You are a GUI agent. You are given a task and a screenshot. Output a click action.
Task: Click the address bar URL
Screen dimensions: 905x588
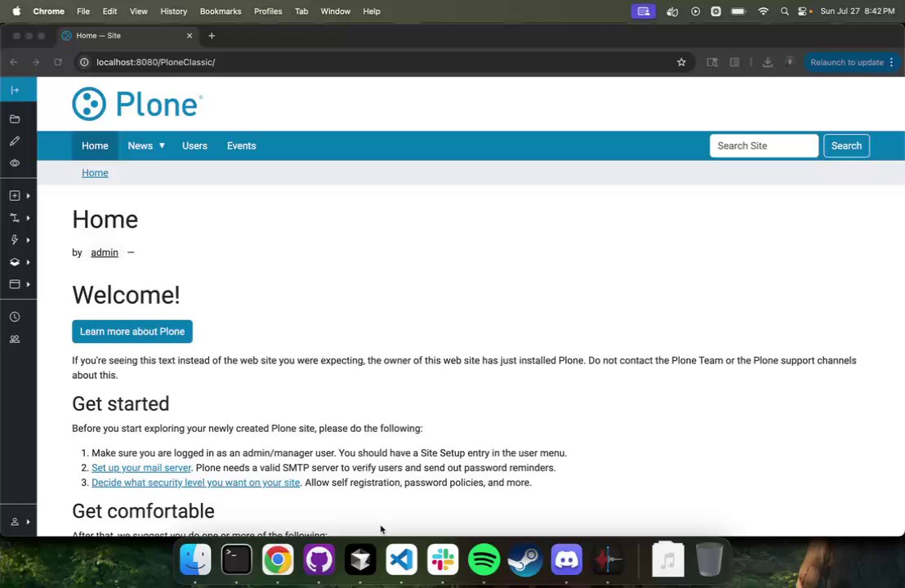(156, 62)
